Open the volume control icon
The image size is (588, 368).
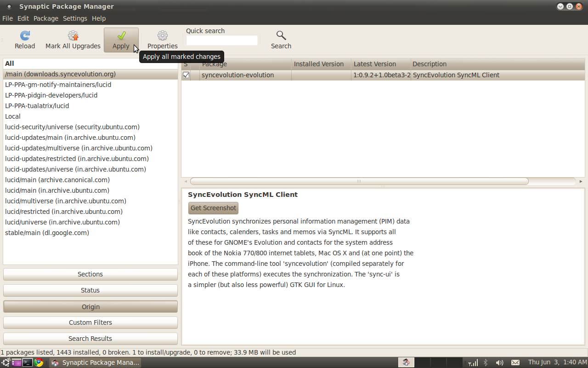point(500,362)
